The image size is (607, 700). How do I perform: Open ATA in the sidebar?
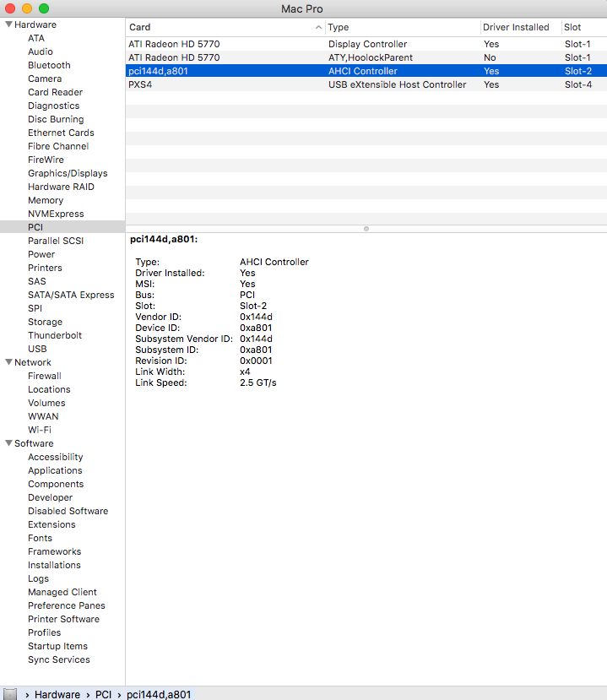(36, 38)
